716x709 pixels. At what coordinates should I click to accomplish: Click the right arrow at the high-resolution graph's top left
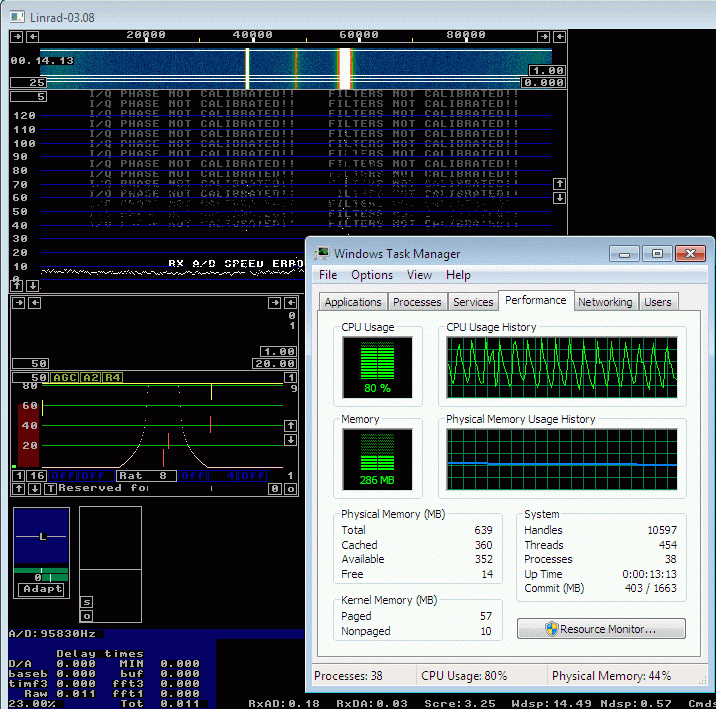18,303
